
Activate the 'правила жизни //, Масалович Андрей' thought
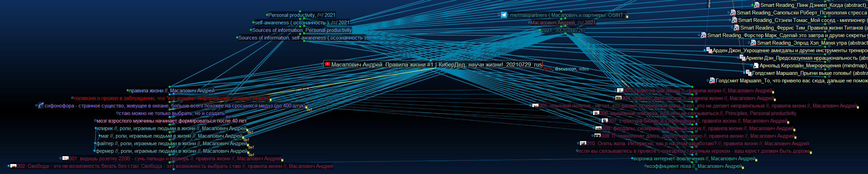point(172,91)
